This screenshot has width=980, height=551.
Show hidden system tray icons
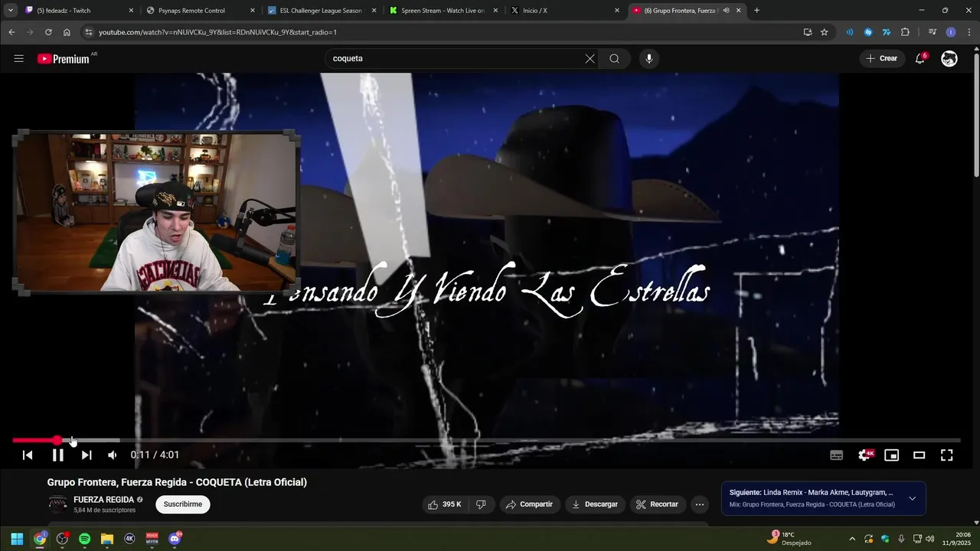(852, 539)
